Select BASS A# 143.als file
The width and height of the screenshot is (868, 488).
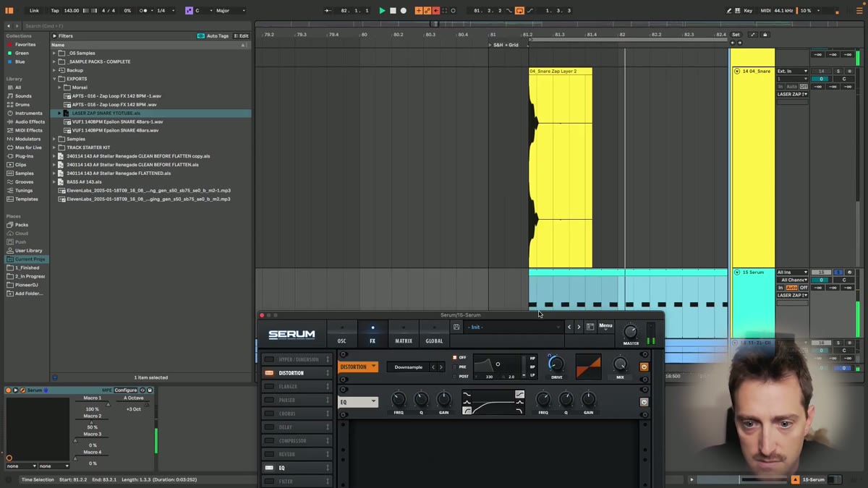(84, 182)
